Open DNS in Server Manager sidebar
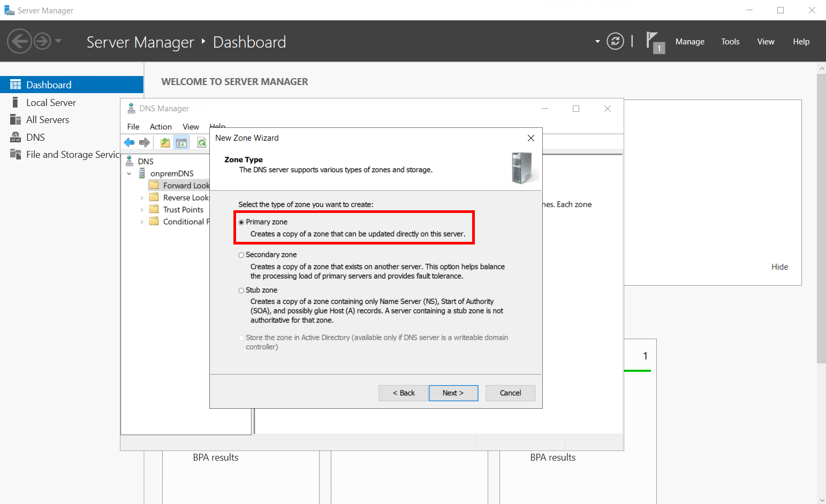The image size is (826, 504). pos(35,138)
